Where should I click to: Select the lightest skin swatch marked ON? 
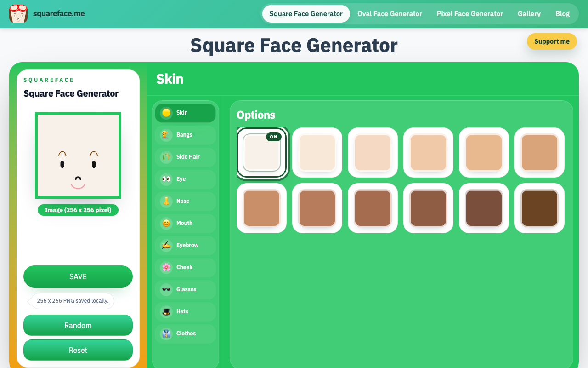coord(262,153)
